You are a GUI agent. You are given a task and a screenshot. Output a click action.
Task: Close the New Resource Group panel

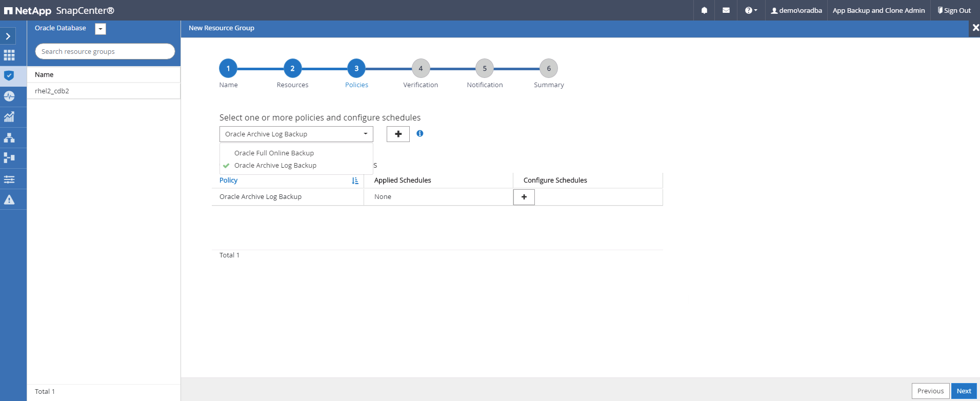point(975,28)
